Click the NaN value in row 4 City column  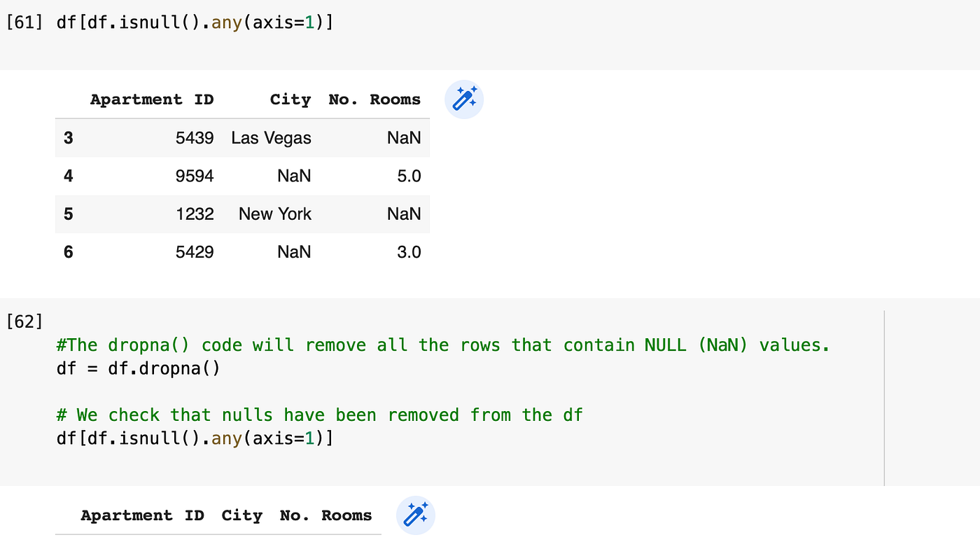(x=294, y=176)
